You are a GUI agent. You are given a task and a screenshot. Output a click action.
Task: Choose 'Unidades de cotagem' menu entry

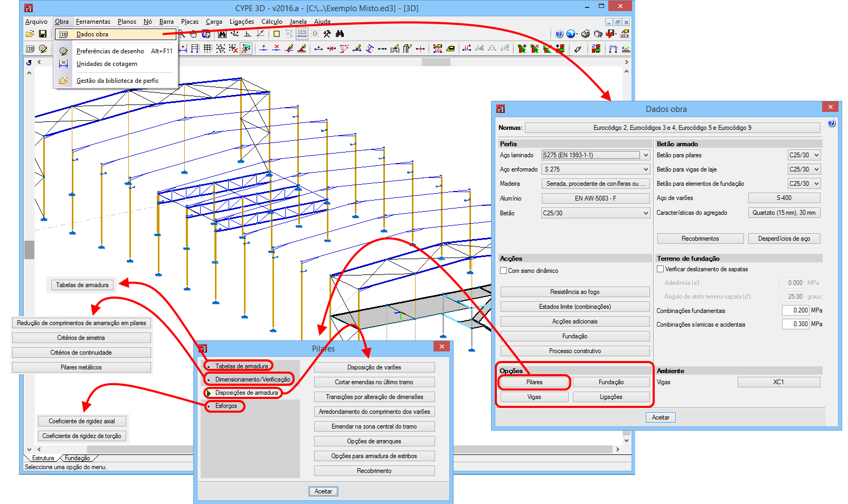(115, 64)
